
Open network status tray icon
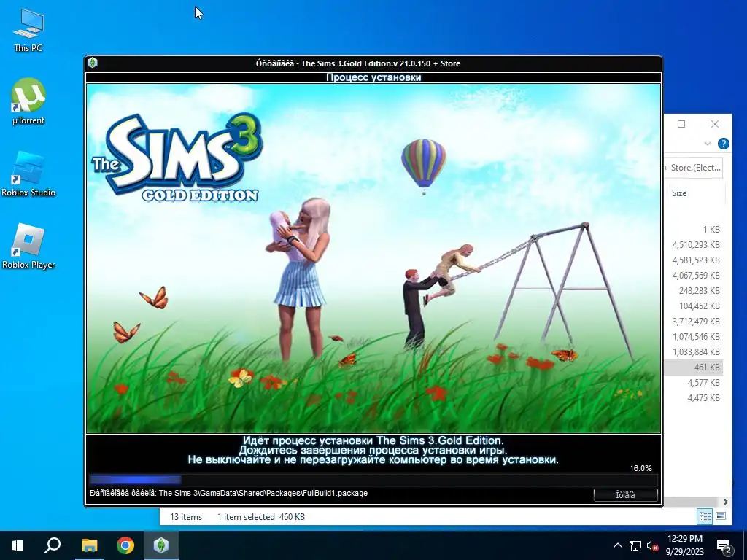coord(635,545)
